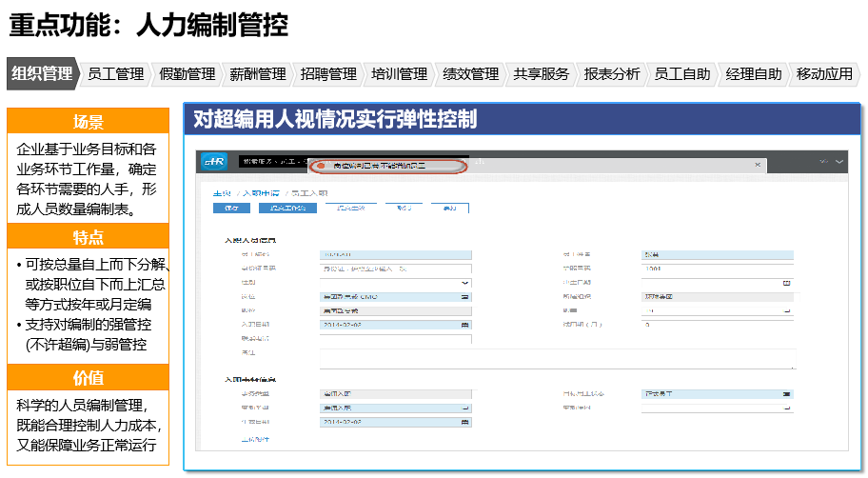Open 共享服务 tab
868x478 pixels.
click(542, 73)
